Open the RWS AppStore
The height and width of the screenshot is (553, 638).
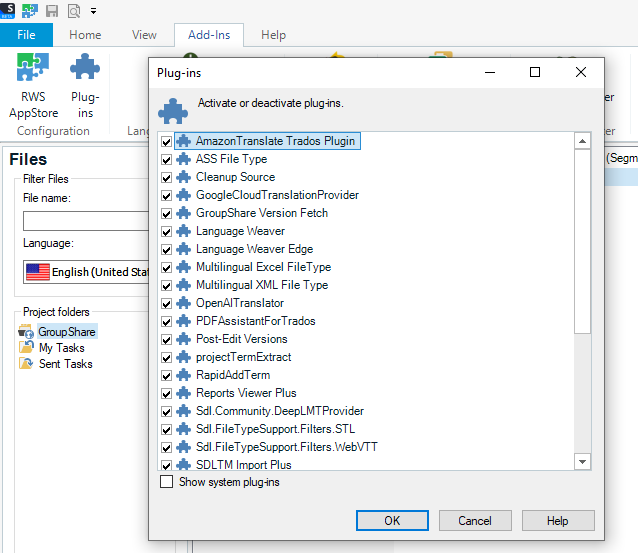pos(33,85)
